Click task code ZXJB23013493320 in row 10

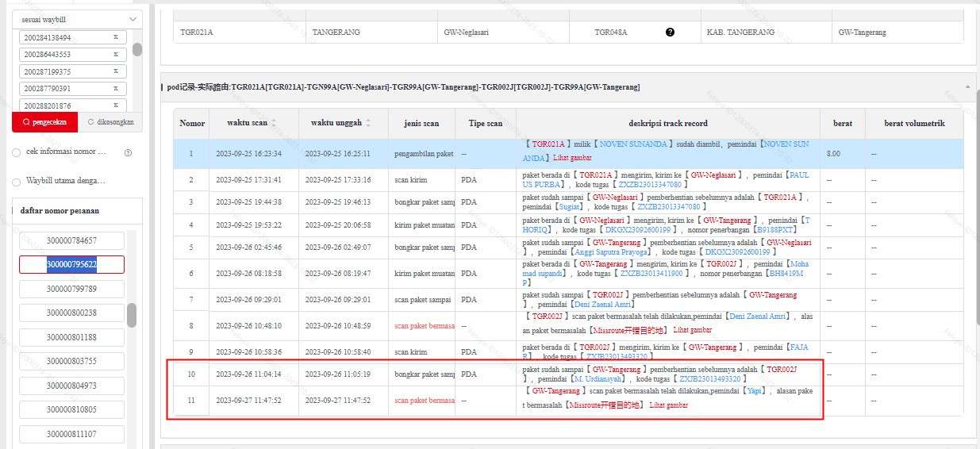(x=709, y=379)
